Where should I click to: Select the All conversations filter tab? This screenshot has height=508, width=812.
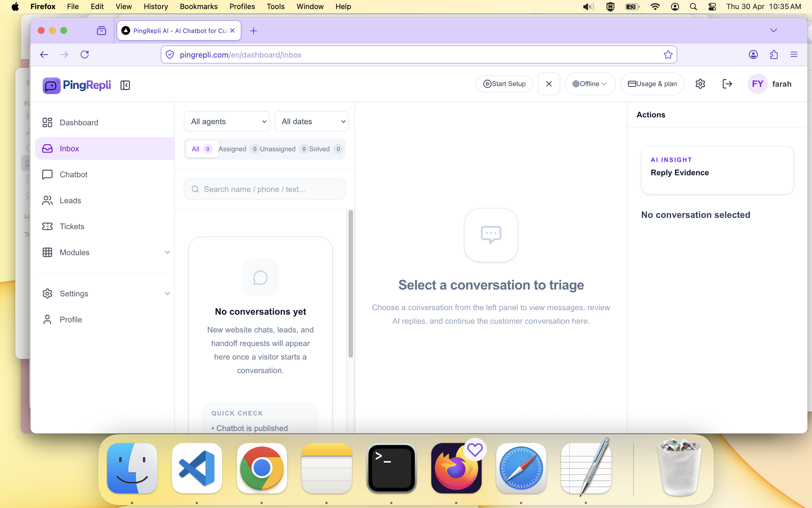coord(202,149)
